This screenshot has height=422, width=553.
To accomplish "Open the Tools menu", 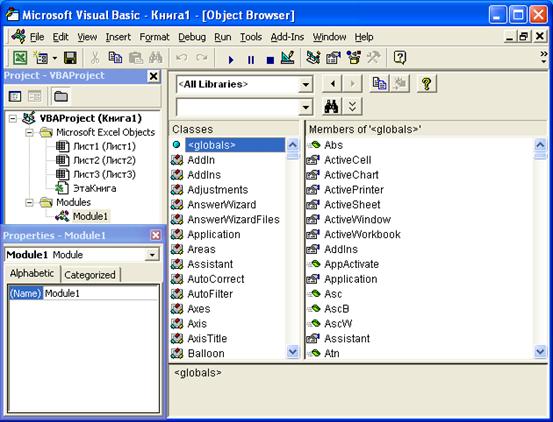I will [x=251, y=37].
